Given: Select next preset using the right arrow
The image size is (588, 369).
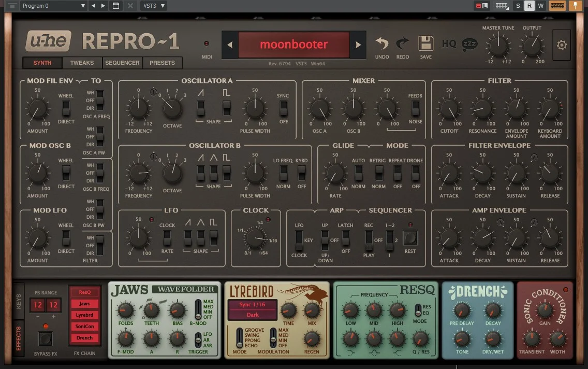Looking at the screenshot, I should 358,45.
